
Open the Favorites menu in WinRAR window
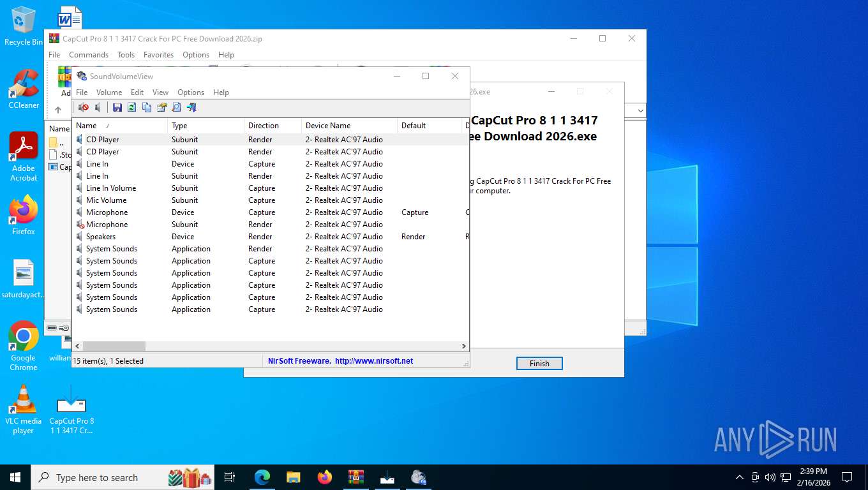click(158, 55)
